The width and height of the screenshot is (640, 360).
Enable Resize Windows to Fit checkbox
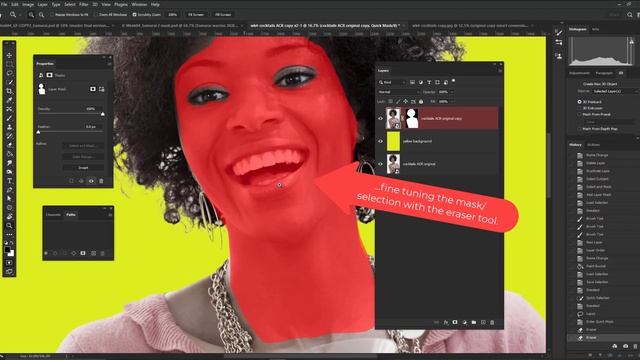[x=52, y=15]
